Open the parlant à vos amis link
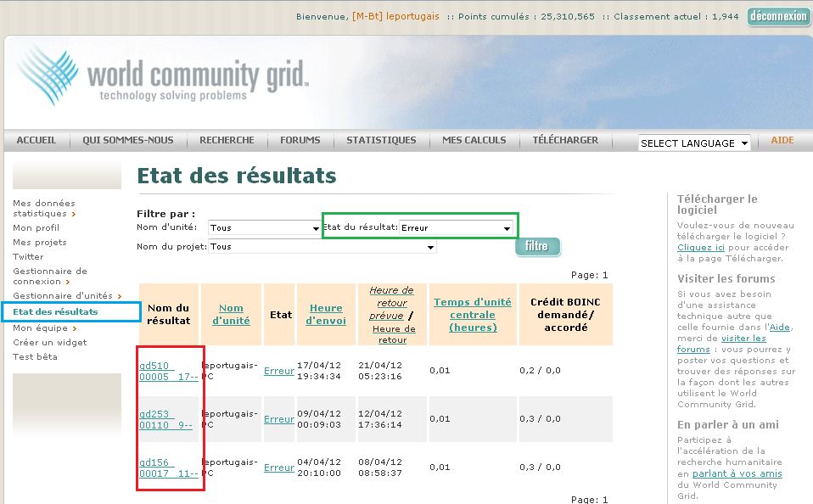Viewport: 813px width, 504px height. 737,473
